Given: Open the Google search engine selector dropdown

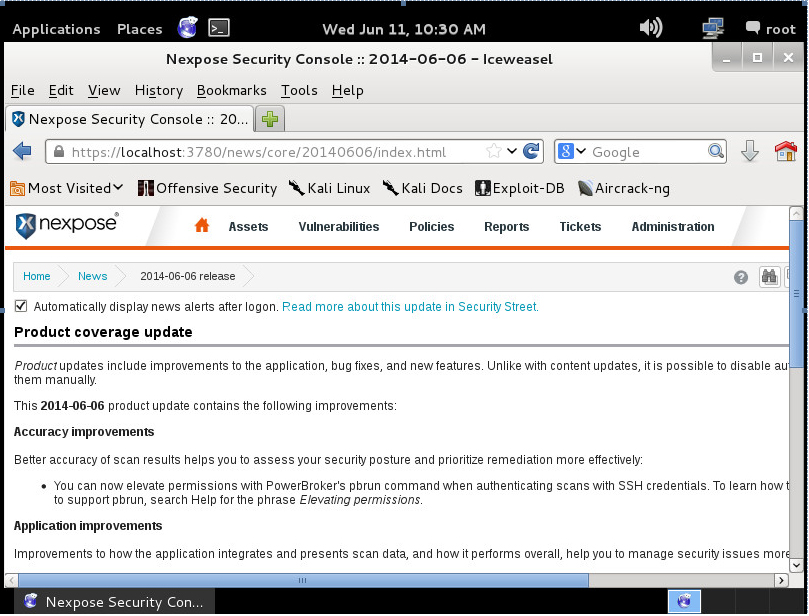Looking at the screenshot, I should (x=572, y=152).
